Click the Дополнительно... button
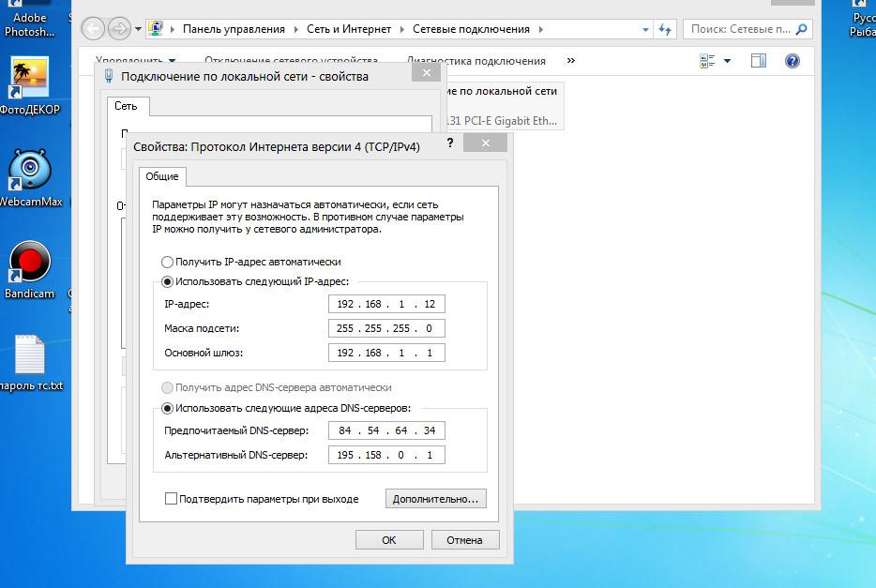Viewport: 876px width, 588px height. pyautogui.click(x=435, y=499)
